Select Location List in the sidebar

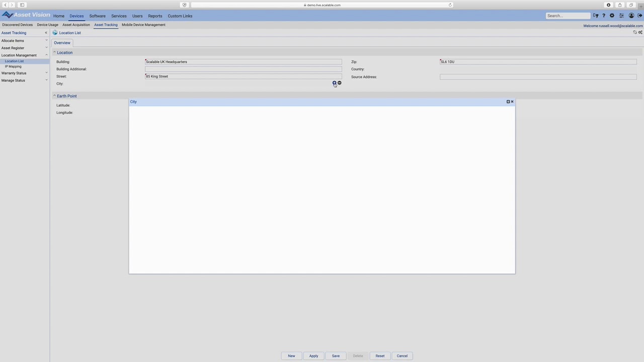pyautogui.click(x=14, y=61)
